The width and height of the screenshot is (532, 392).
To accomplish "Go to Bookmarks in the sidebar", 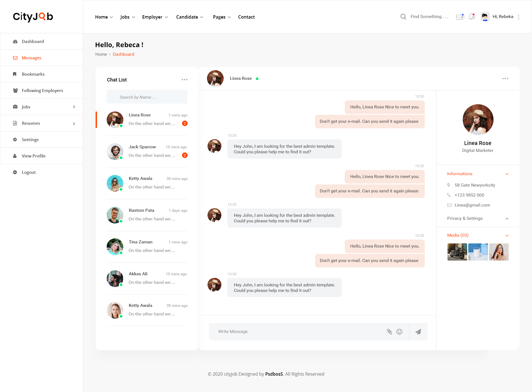I will pos(33,74).
